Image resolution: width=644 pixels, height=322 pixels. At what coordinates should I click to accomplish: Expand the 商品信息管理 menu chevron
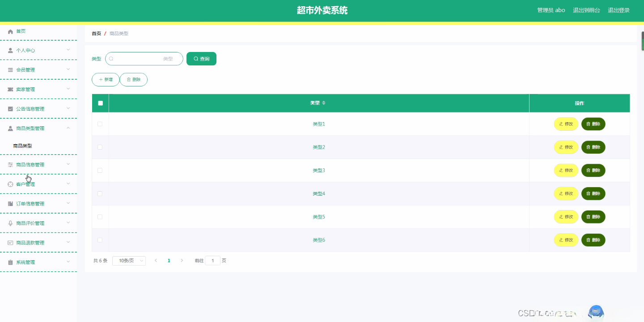(68, 164)
